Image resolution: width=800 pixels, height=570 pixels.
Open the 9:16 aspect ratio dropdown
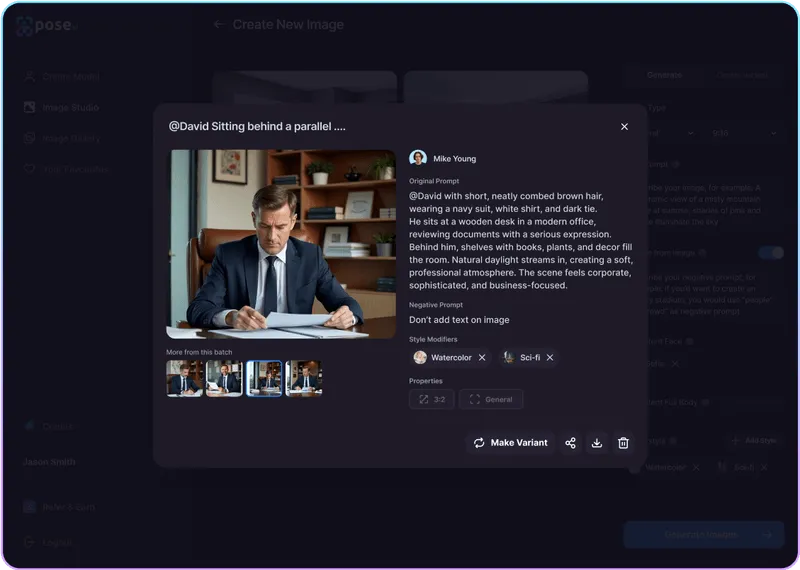click(x=744, y=133)
